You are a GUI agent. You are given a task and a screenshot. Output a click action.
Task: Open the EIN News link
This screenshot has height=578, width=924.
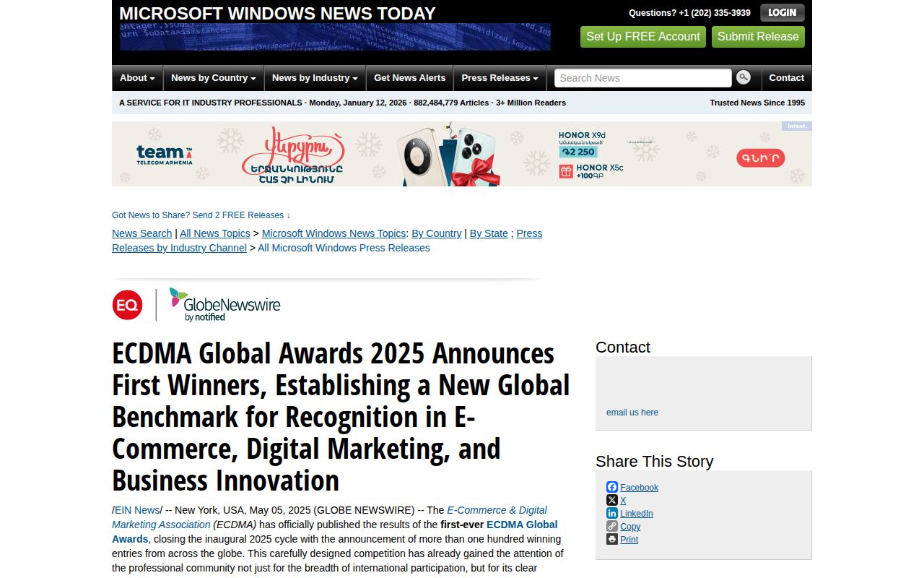137,510
